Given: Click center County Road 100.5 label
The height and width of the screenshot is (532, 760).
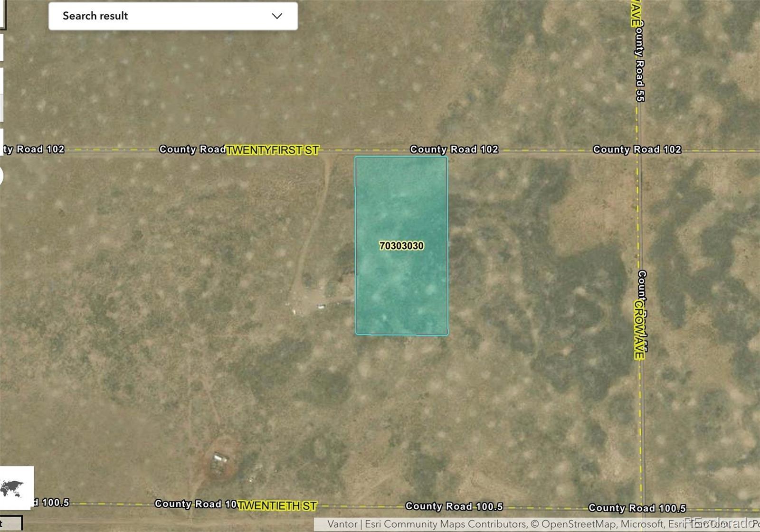Looking at the screenshot, I should (454, 506).
